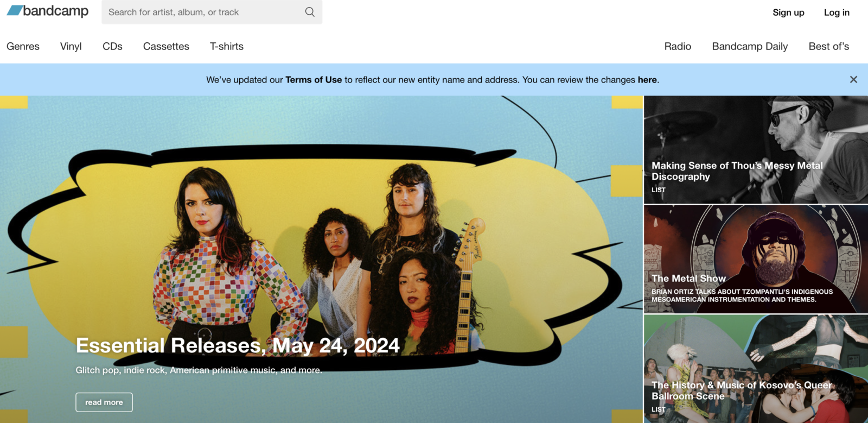Click the Sign up link
The height and width of the screenshot is (423, 868).
(788, 12)
